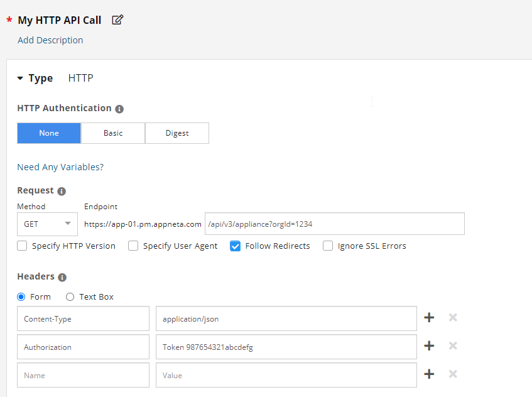Click the endpoint path input field

coord(334,224)
